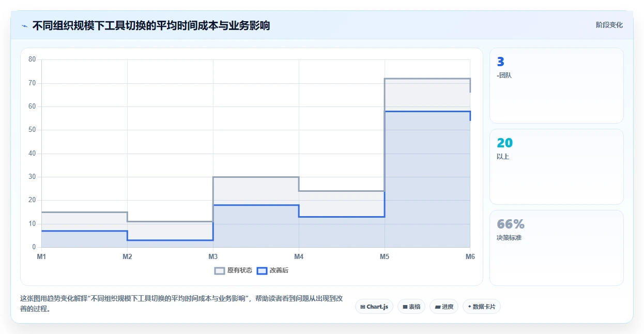Select the 进度 tag
This screenshot has width=644, height=334.
(444, 307)
